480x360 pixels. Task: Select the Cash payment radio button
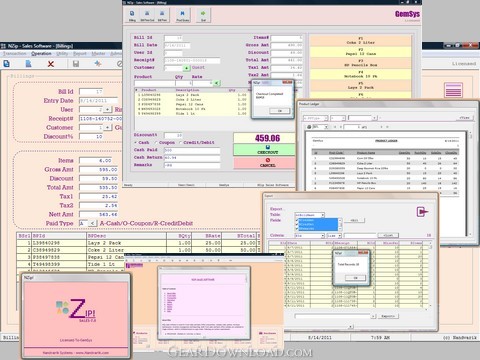[136, 143]
